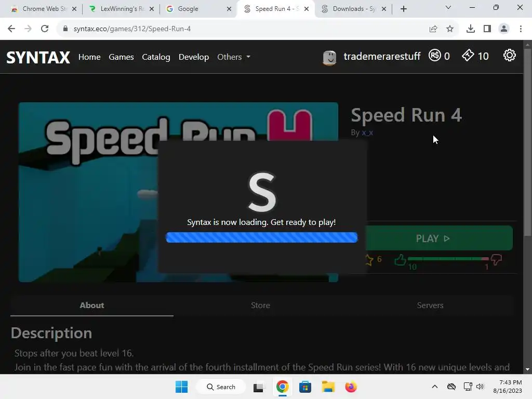Click the tradRemerarestuff user avatar

(x=329, y=57)
